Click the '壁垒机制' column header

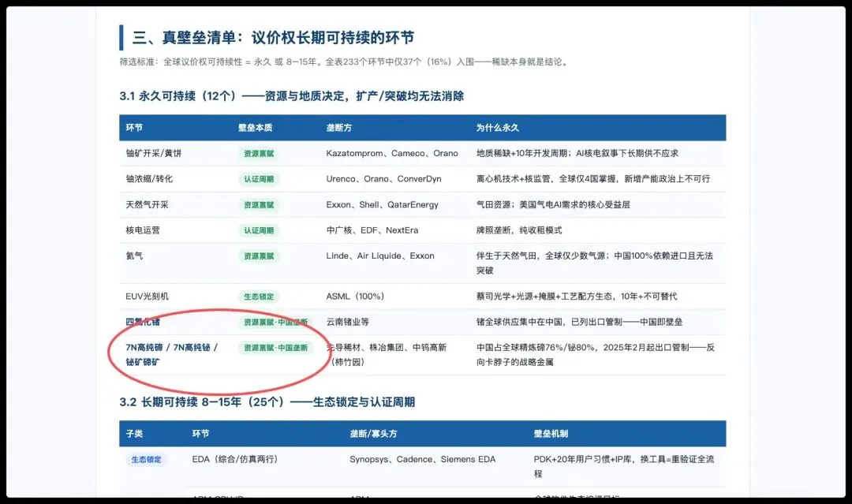pyautogui.click(x=551, y=434)
